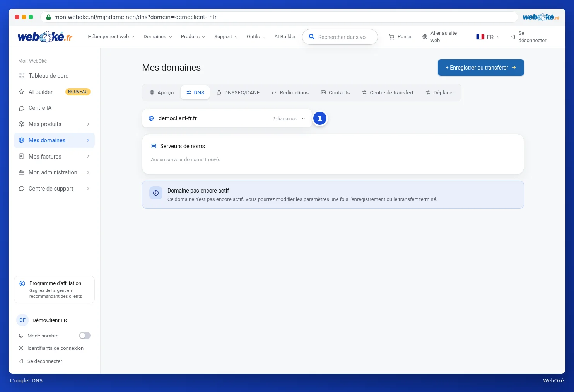
Task: Open the Domaines dropdown menu
Action: pos(157,37)
